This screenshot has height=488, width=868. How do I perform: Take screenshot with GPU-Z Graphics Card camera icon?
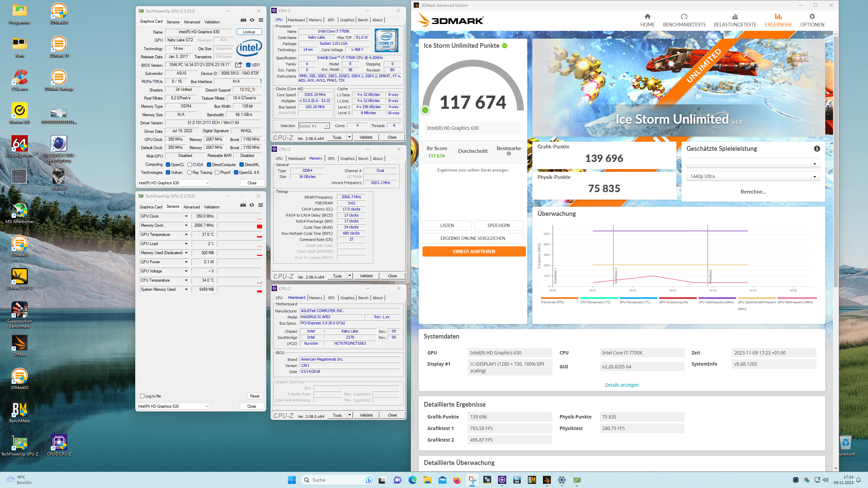(243, 20)
